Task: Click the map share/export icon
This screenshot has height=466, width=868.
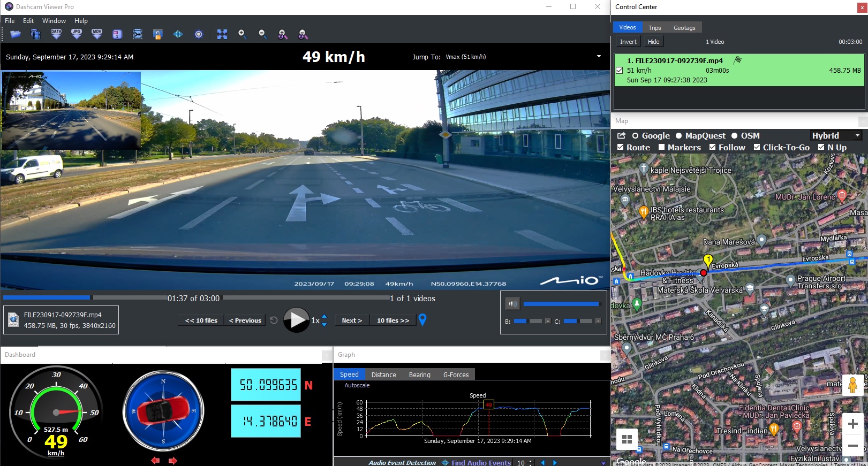Action: [x=621, y=136]
